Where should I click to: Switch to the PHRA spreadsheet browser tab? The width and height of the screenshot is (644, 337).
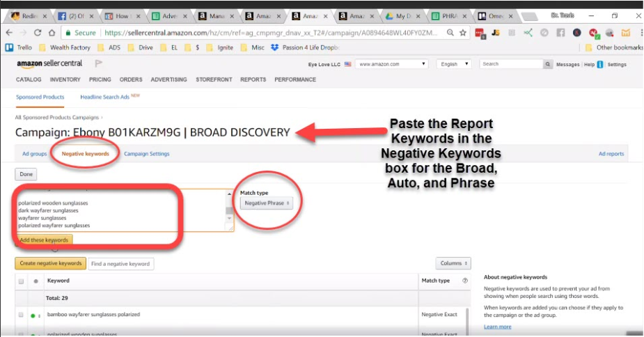point(449,16)
